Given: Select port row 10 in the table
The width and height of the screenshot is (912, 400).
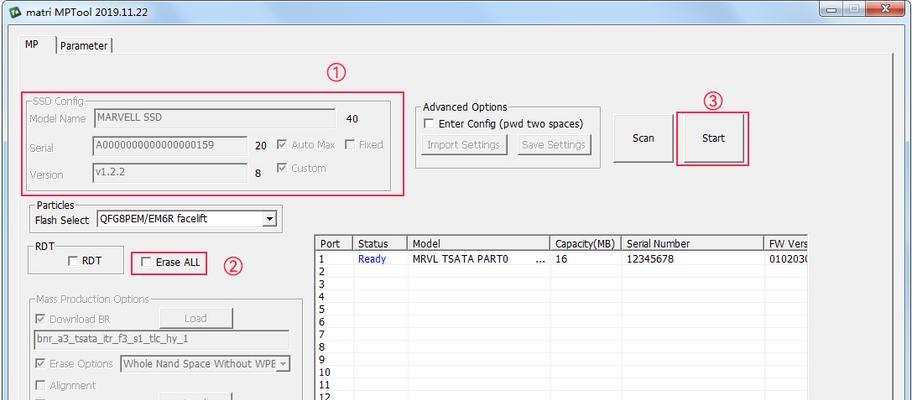Looking at the screenshot, I should click(561, 372).
